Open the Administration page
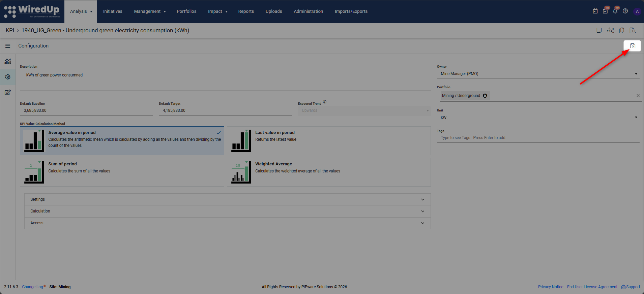Screen dimensions: 644x294 click(309, 11)
